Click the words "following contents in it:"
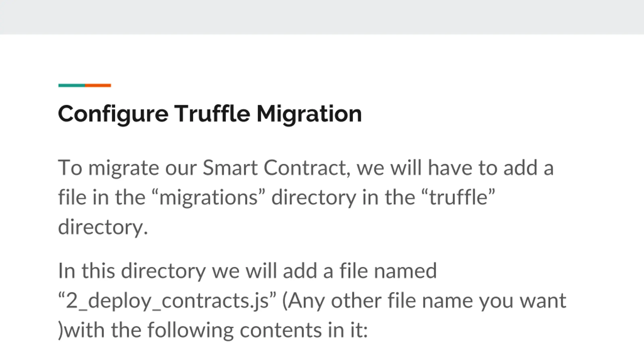644x362 pixels. 258,330
